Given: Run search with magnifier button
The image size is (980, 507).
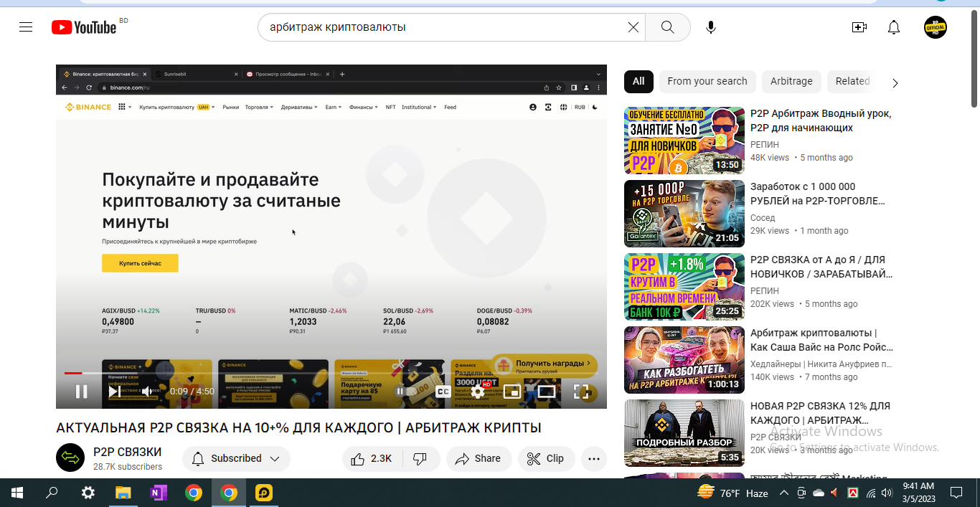Looking at the screenshot, I should point(667,27).
